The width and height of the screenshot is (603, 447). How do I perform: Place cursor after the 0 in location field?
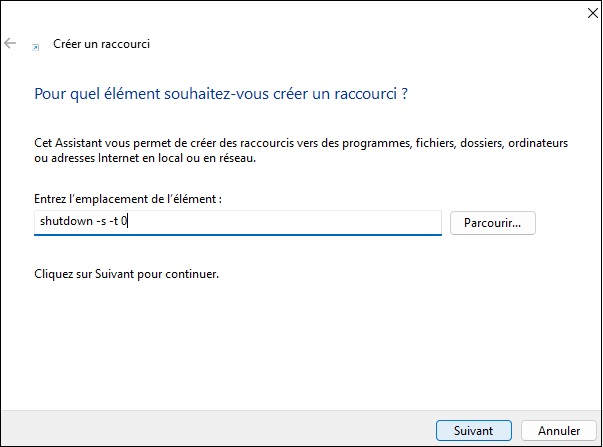tap(127, 221)
